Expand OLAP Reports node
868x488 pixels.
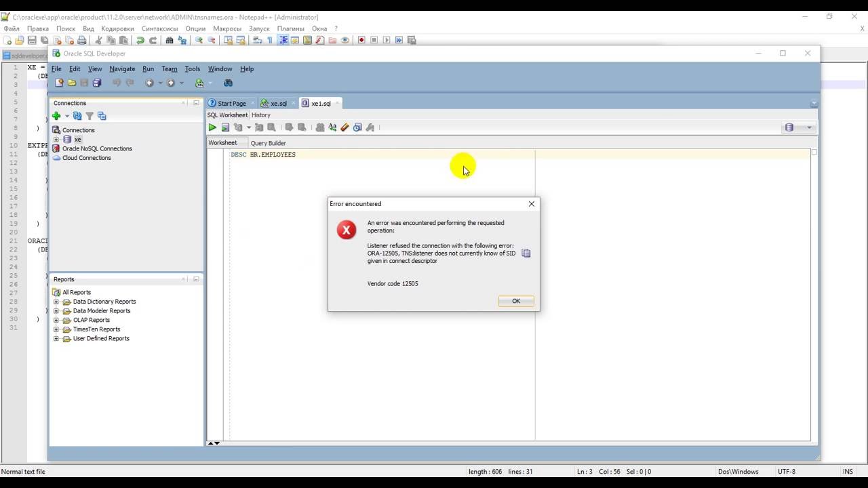(56, 320)
